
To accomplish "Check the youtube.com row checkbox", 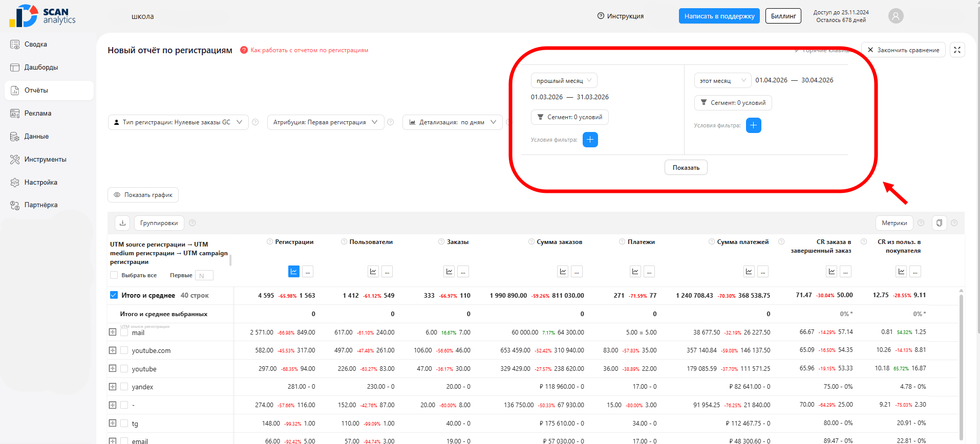I will pyautogui.click(x=124, y=350).
